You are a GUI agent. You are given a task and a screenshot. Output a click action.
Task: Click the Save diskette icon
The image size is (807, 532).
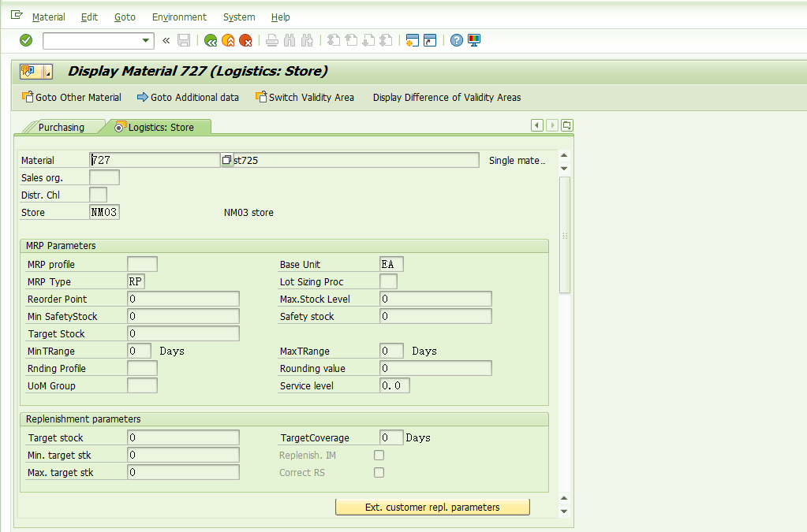(x=184, y=40)
